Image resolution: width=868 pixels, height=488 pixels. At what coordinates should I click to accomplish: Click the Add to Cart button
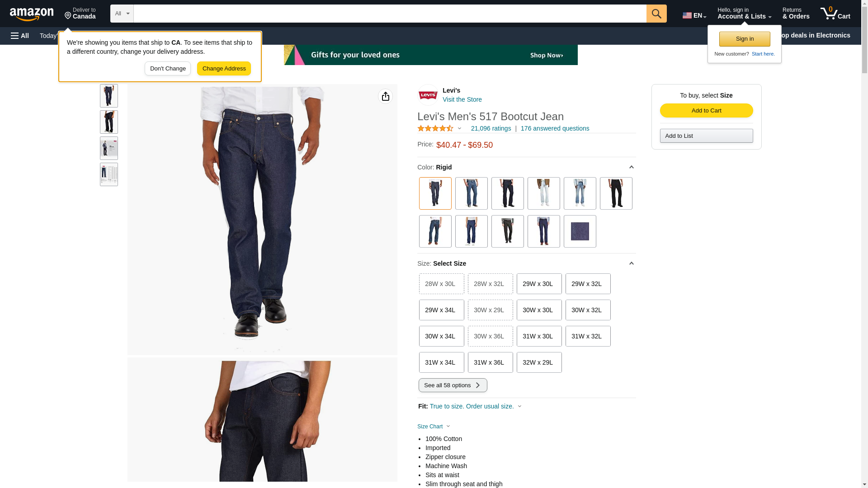pyautogui.click(x=706, y=111)
